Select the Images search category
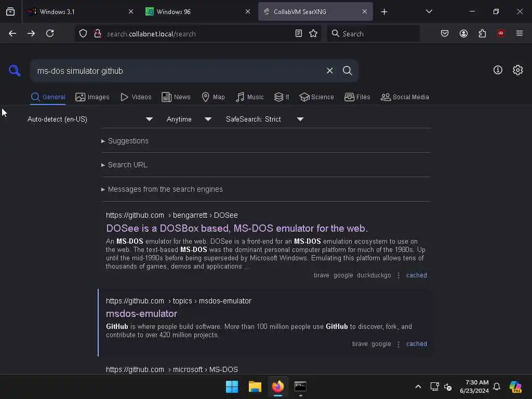 pyautogui.click(x=92, y=97)
